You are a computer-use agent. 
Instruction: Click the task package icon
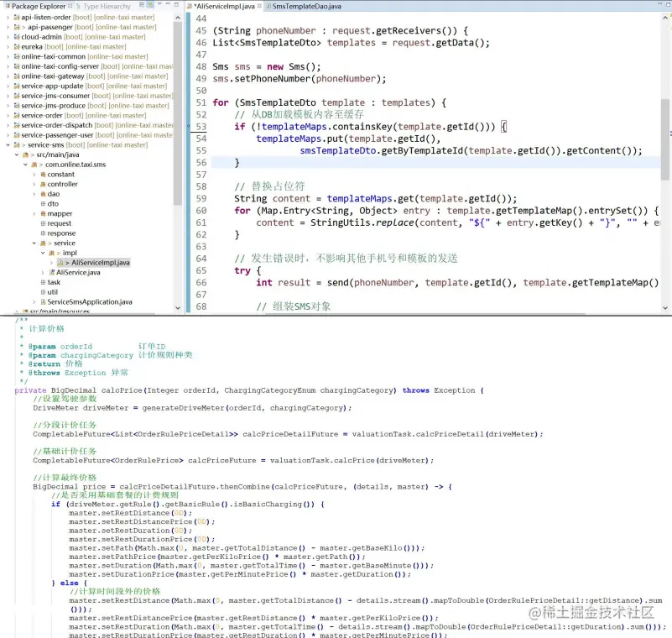43,283
